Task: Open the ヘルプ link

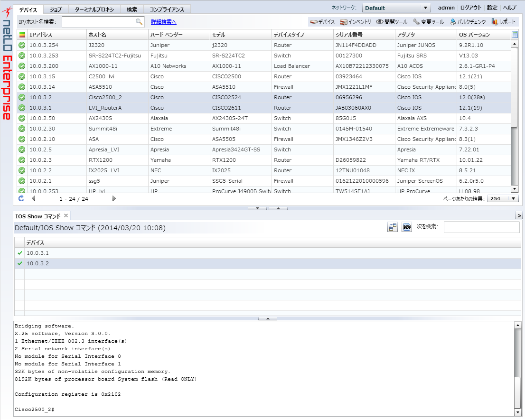Action: pyautogui.click(x=510, y=8)
